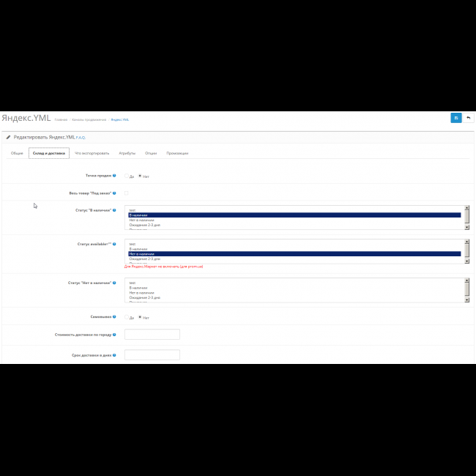Click scrollbar down arrow of Статус "В наличии" list
This screenshot has height=476, width=476.
(466, 228)
